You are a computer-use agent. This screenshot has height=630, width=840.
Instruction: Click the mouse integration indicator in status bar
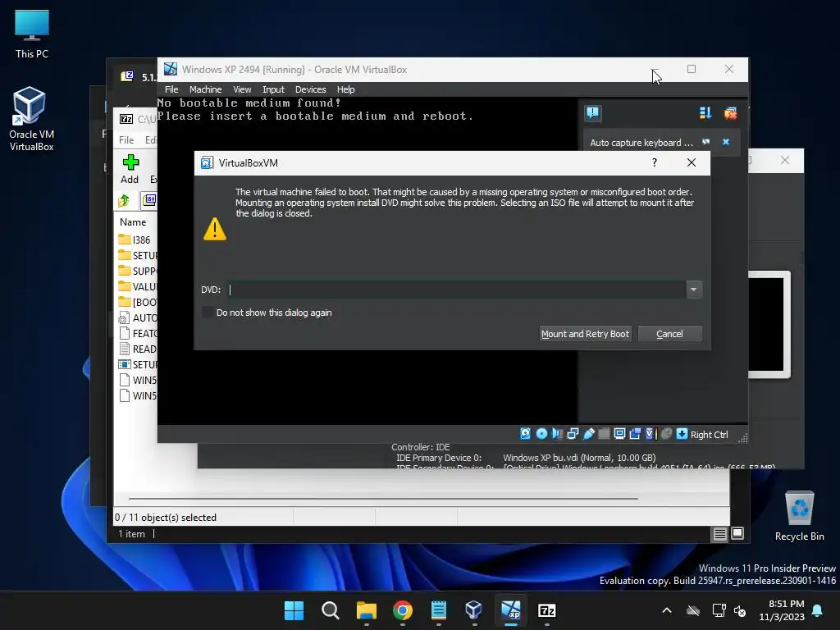(x=666, y=434)
